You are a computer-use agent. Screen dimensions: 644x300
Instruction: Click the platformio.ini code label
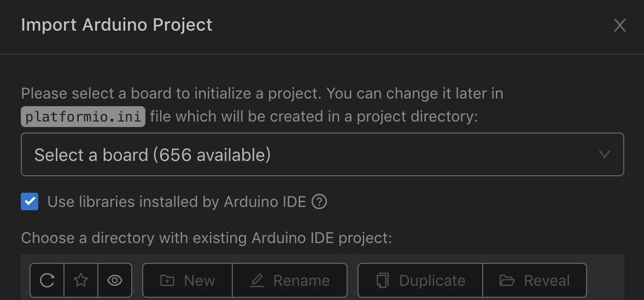[83, 117]
